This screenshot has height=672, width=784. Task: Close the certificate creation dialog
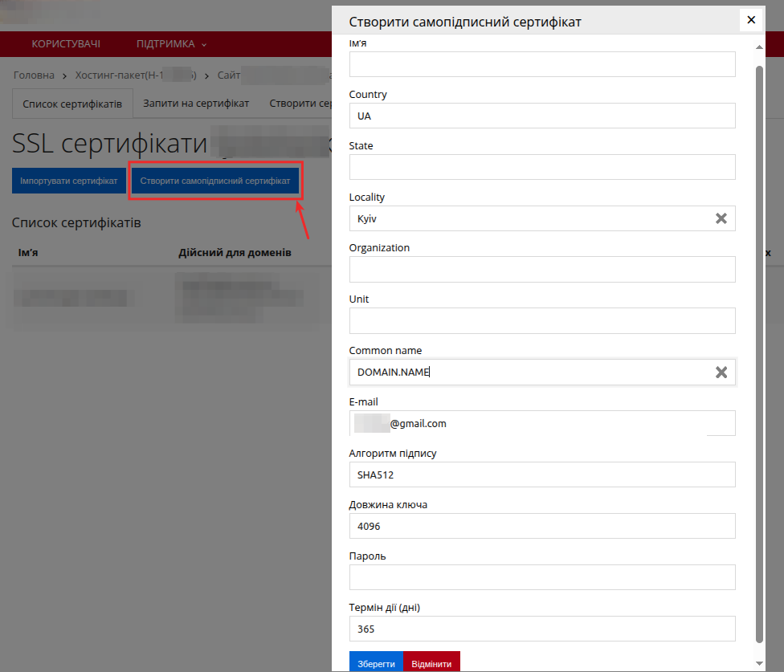[x=751, y=20]
